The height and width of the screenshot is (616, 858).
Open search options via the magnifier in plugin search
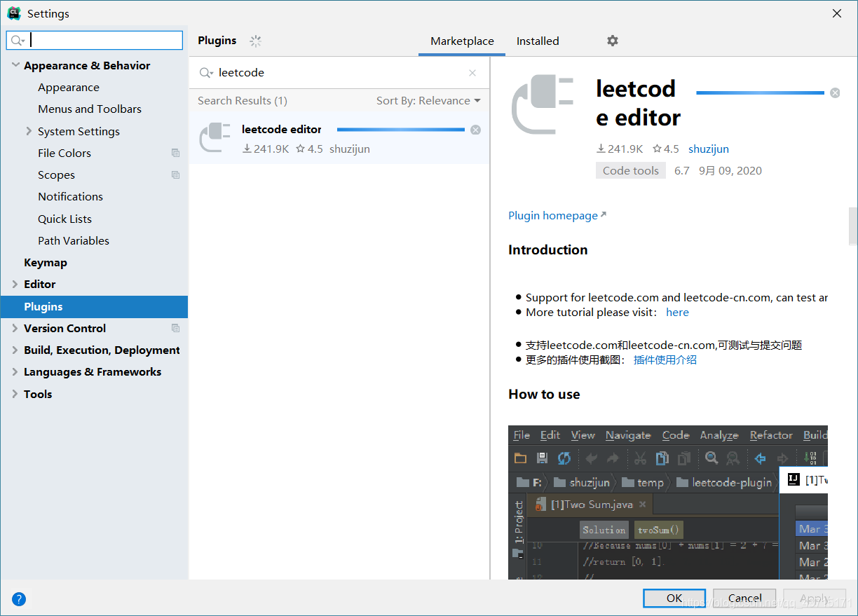(206, 73)
